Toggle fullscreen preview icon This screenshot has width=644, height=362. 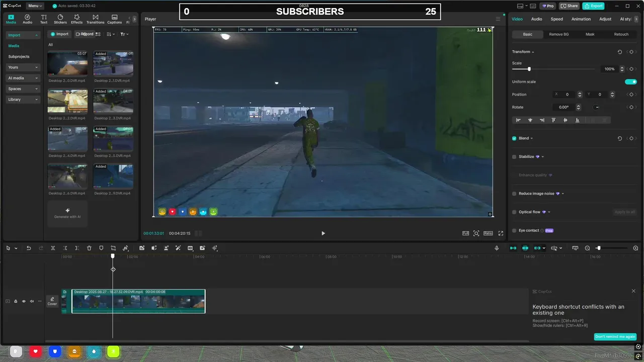pos(501,233)
